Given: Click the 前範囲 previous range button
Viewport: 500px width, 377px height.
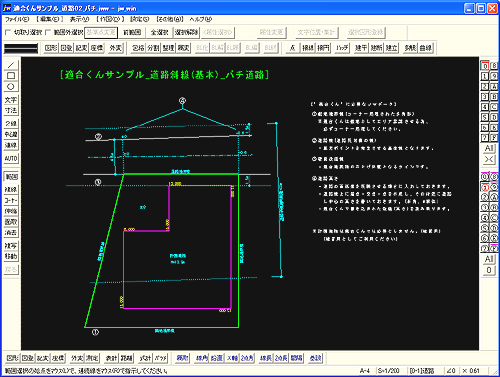Looking at the screenshot, I should coord(132,32).
